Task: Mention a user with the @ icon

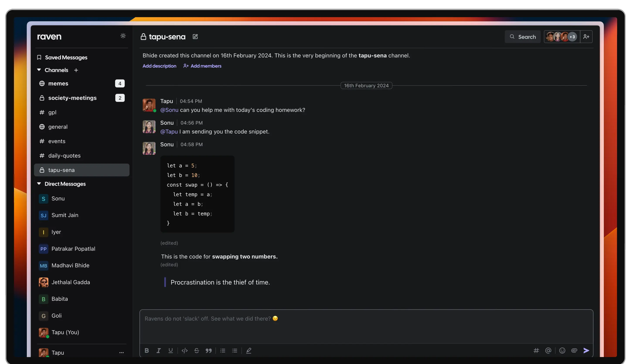Action: pos(548,350)
